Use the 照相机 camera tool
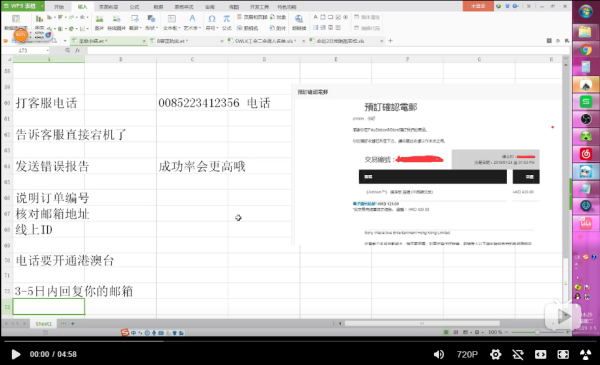The height and width of the screenshot is (365, 600). coord(248,28)
